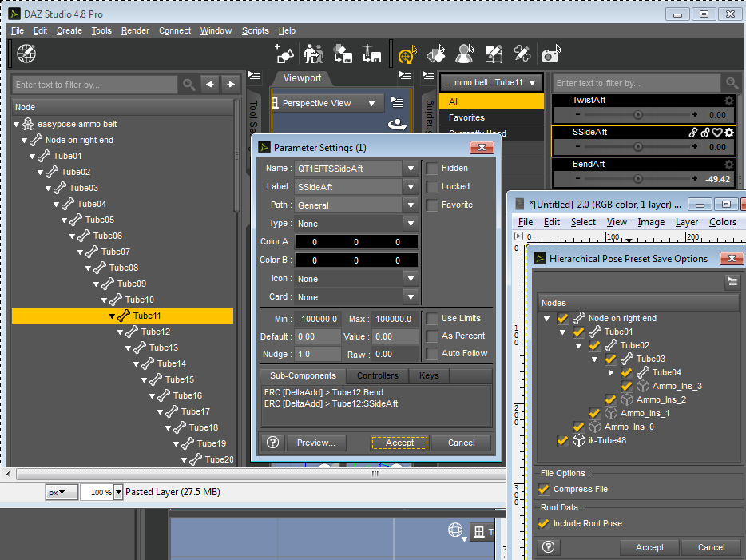
Task: Uncheck the Compress File checkbox
Action: pyautogui.click(x=544, y=489)
